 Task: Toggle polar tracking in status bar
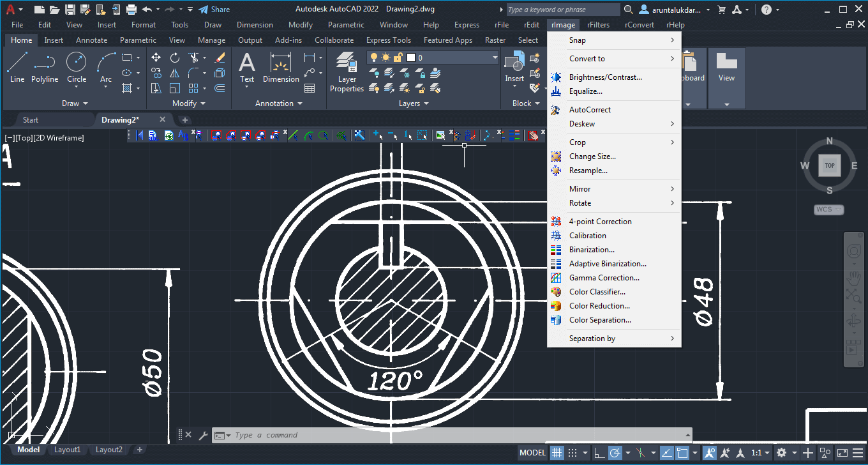click(x=615, y=453)
